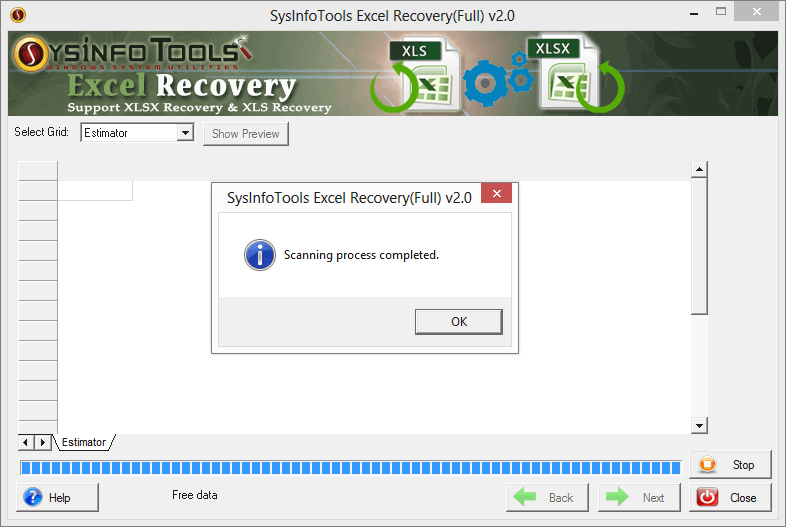The width and height of the screenshot is (786, 527).
Task: Close the scanning completed dialog with the red X
Action: pos(496,194)
